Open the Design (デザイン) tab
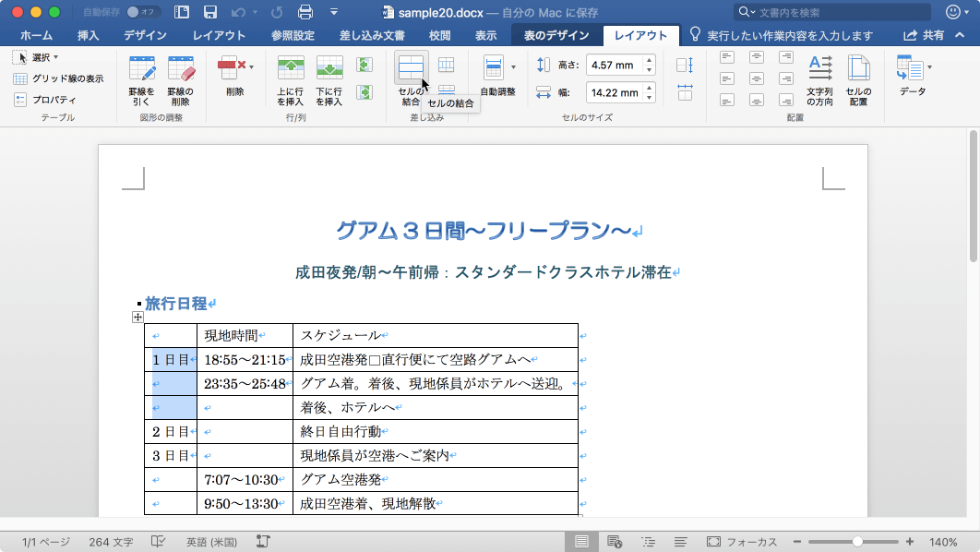 click(x=145, y=36)
